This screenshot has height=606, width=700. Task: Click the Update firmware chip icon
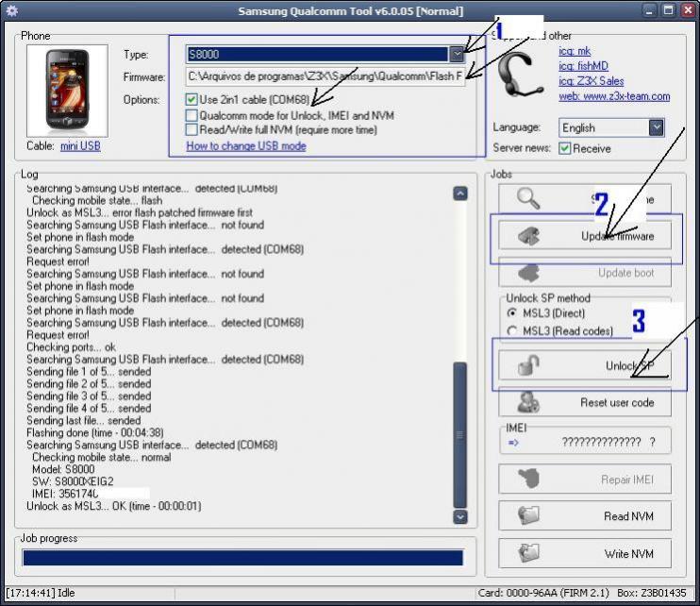point(528,236)
